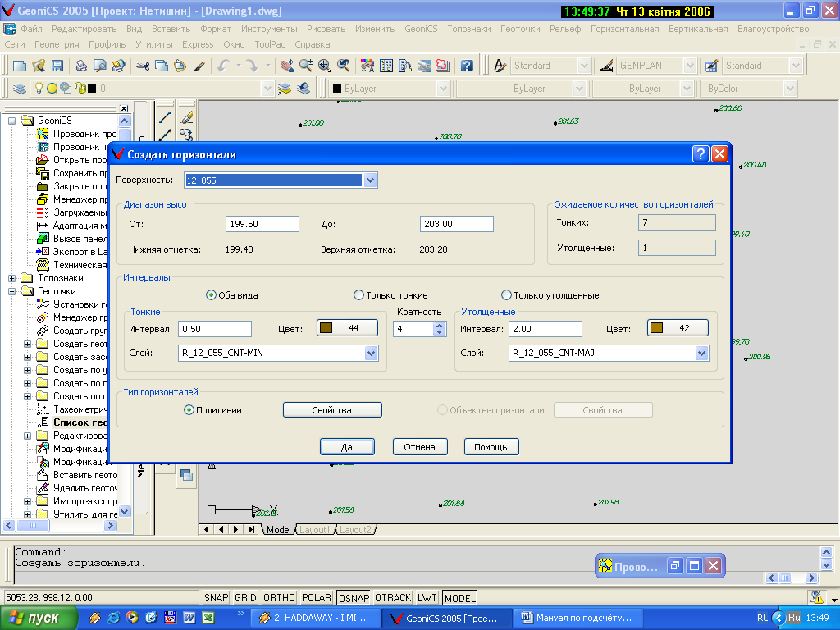The image size is (840, 630).
Task: Select the 'Только утолщенные' radio button
Action: tap(506, 295)
